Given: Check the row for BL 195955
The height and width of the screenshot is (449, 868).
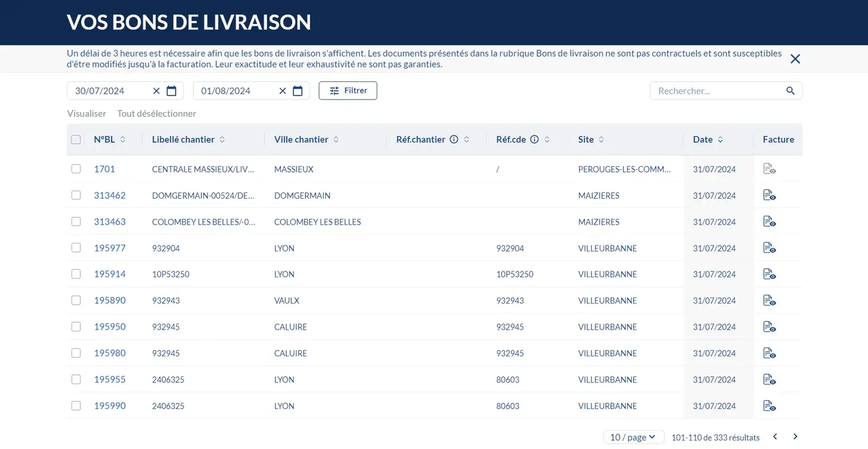Looking at the screenshot, I should [76, 380].
